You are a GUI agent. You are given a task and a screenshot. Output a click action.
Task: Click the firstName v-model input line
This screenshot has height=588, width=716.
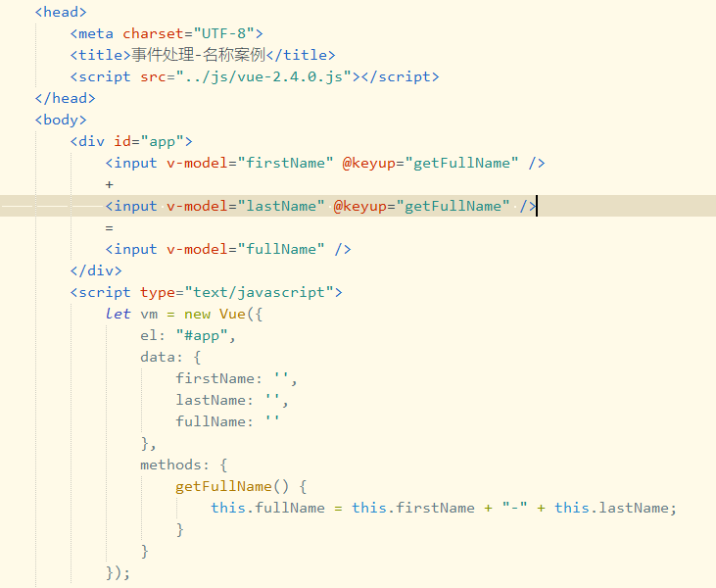click(x=325, y=163)
